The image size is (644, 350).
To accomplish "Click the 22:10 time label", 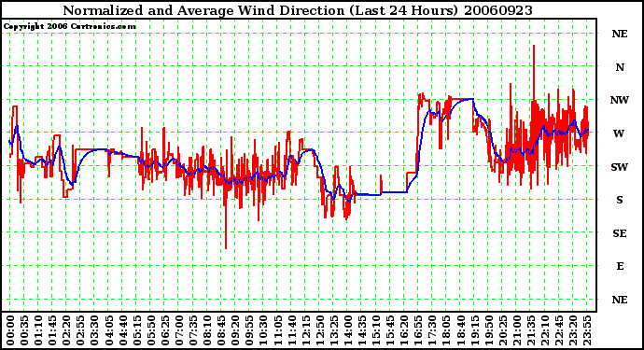I will [x=544, y=330].
